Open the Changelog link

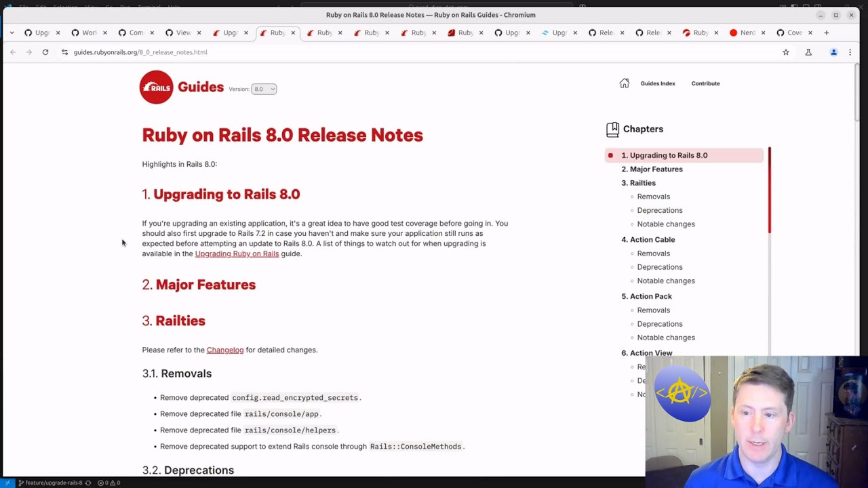coord(225,350)
